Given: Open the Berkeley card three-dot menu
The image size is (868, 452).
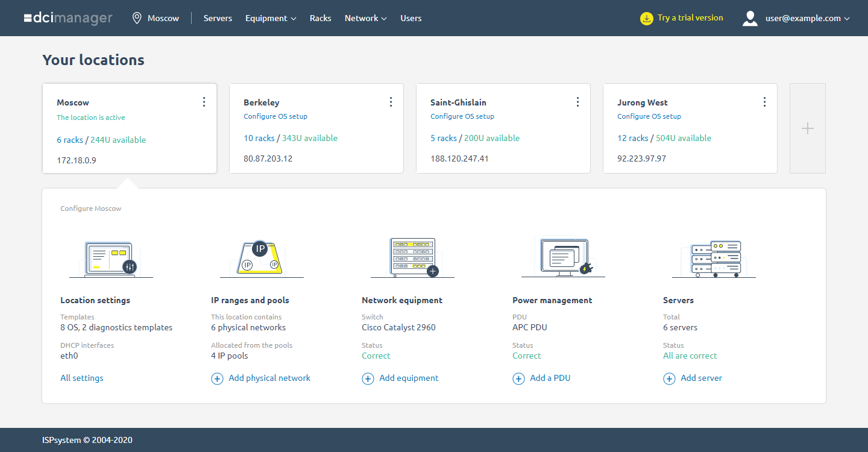Looking at the screenshot, I should pos(391,102).
